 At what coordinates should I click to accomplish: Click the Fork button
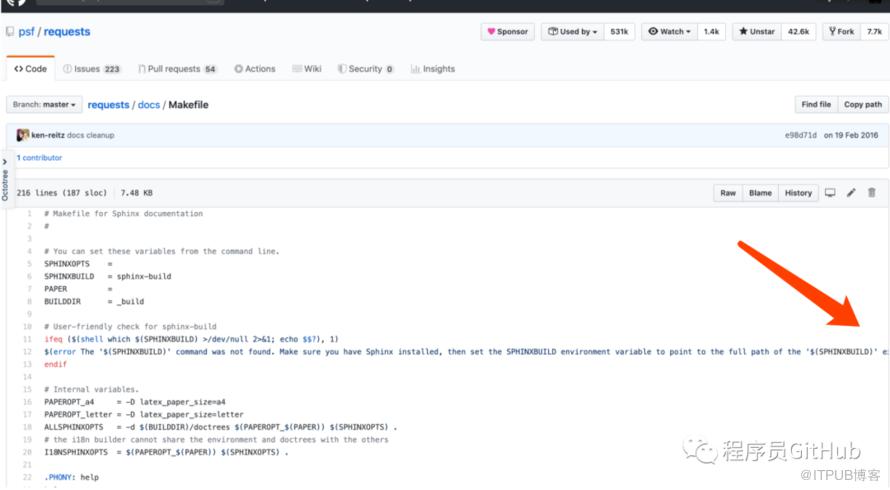click(841, 32)
